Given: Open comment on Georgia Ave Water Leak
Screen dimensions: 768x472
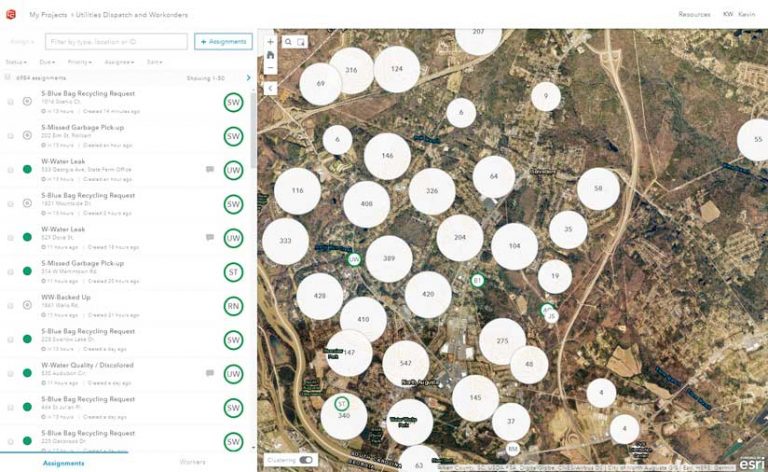Looking at the screenshot, I should point(210,169).
